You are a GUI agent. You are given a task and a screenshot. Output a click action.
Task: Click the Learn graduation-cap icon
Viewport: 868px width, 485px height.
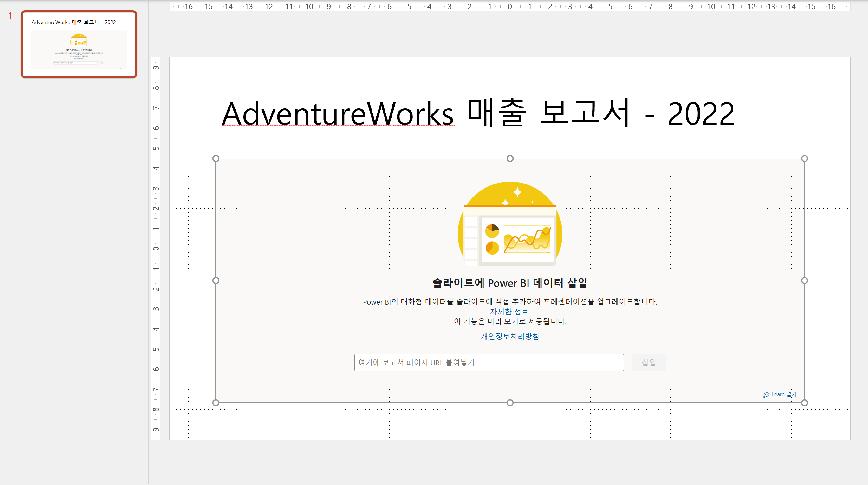click(766, 395)
